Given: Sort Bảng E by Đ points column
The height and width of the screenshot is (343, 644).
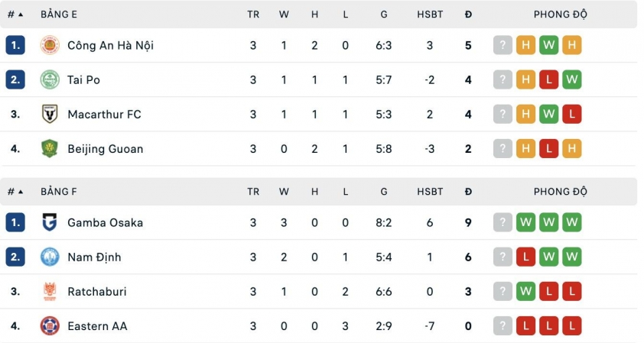Looking at the screenshot, I should (468, 15).
